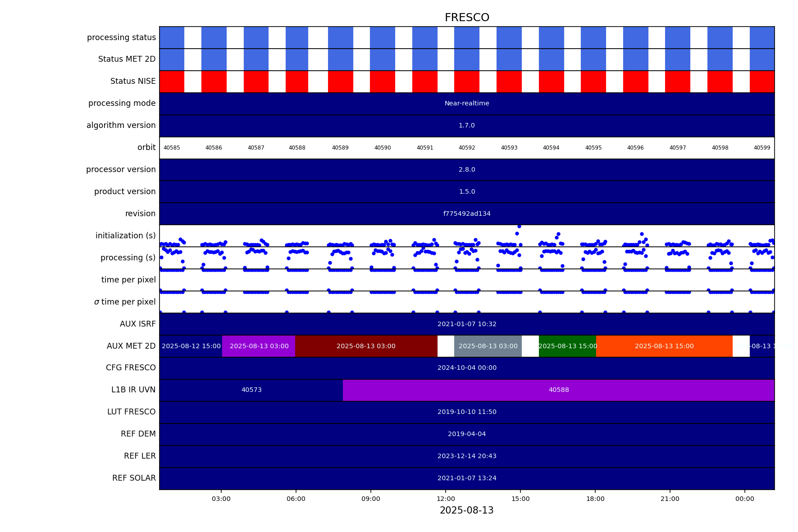
Task: Select the navy 40573 L1B IR UVN segment
Action: (251, 390)
